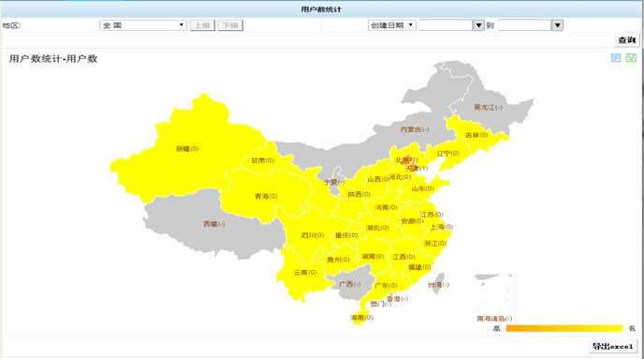
Task: Select 西藏 region on the map
Action: click(213, 224)
